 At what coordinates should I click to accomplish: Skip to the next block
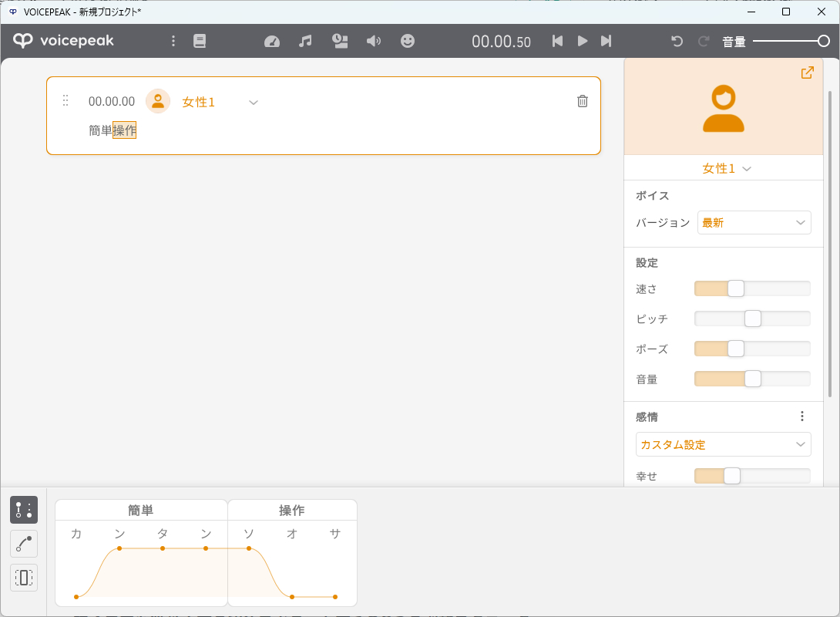pyautogui.click(x=606, y=41)
